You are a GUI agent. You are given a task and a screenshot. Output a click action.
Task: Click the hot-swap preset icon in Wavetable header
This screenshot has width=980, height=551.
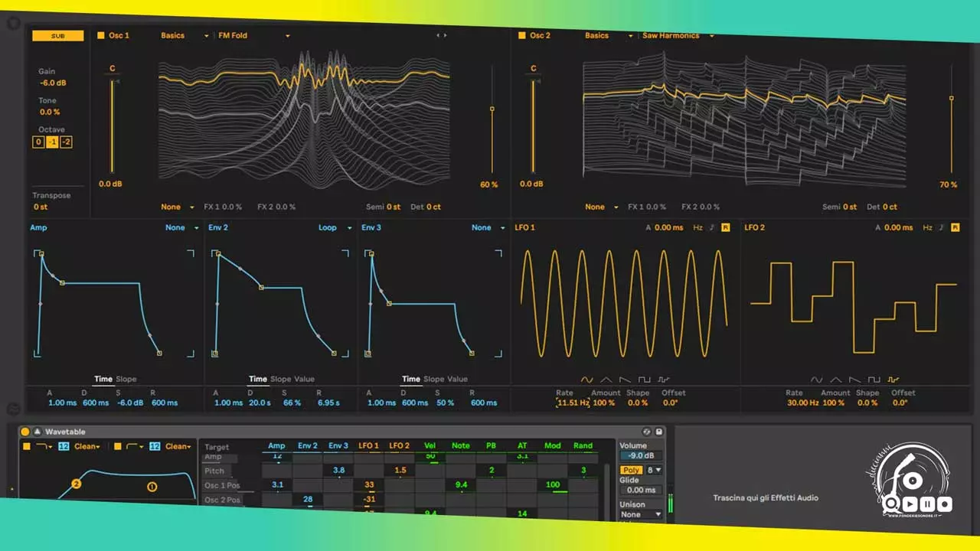[x=646, y=432]
